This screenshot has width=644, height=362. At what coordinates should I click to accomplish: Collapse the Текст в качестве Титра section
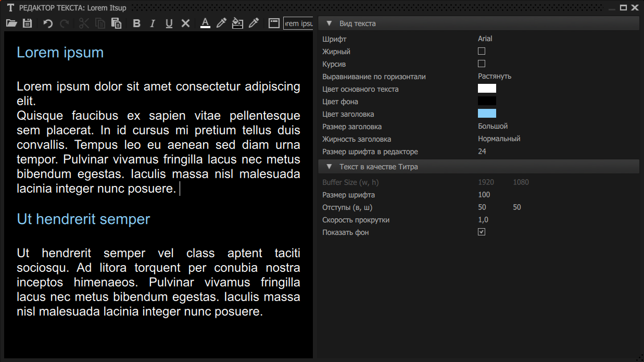coord(329,166)
